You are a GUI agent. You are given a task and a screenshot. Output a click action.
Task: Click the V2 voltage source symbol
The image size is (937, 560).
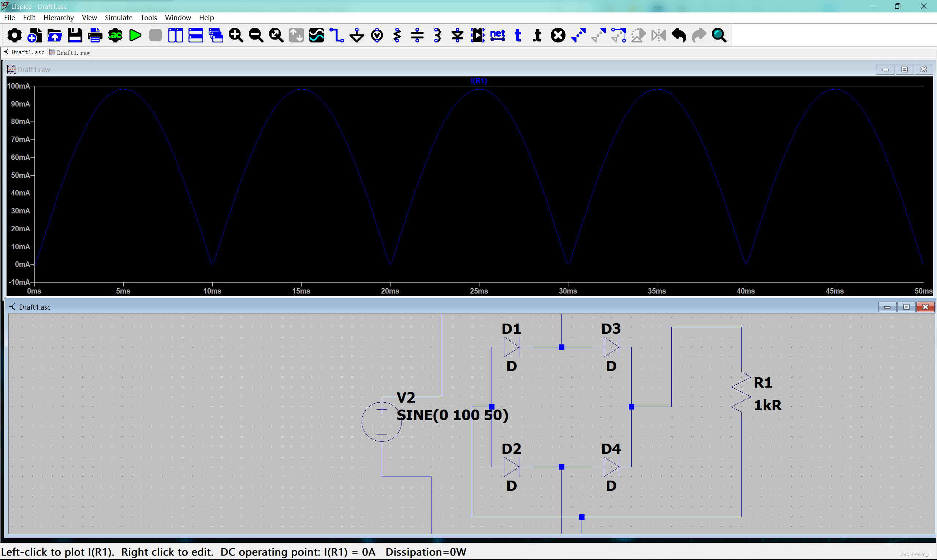pyautogui.click(x=381, y=422)
